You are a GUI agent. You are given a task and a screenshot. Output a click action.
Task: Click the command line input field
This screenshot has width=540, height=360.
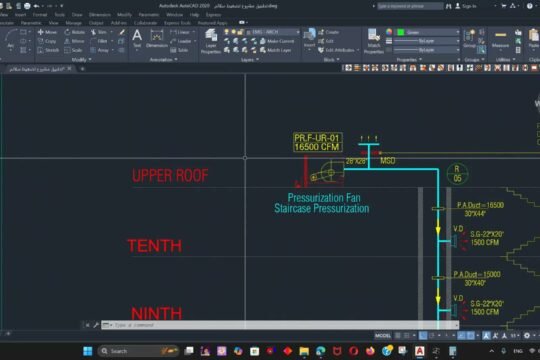point(280,325)
